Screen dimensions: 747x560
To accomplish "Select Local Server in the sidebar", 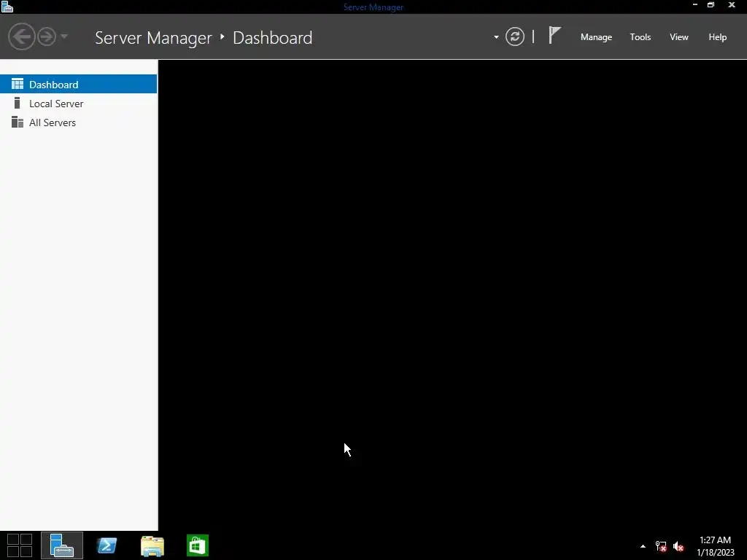I will click(x=79, y=104).
